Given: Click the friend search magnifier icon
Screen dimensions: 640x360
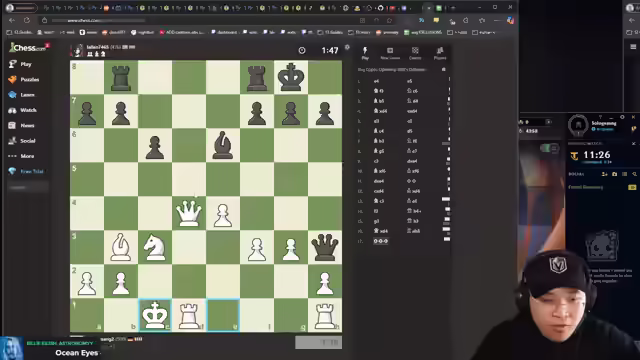Looking at the screenshot, I should point(634,174).
